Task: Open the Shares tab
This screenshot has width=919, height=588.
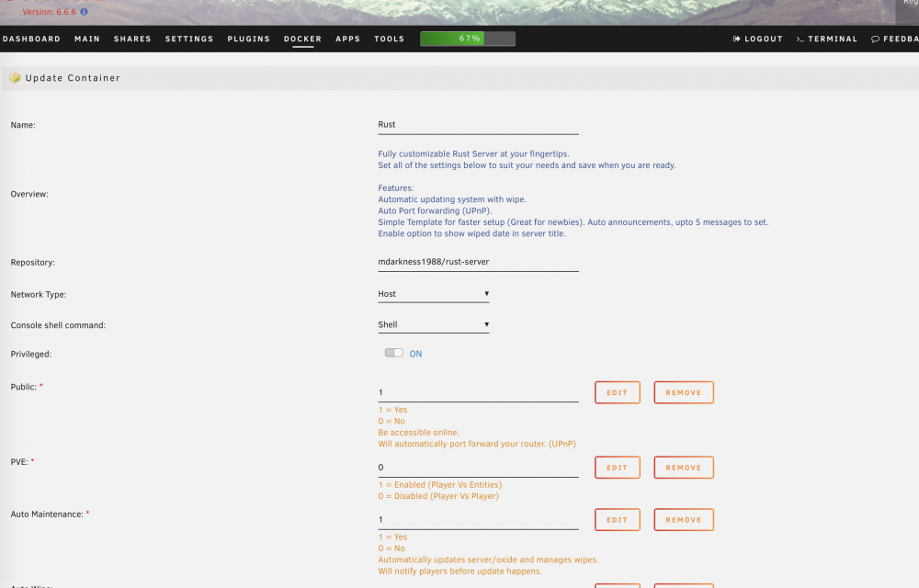Action: tap(132, 39)
